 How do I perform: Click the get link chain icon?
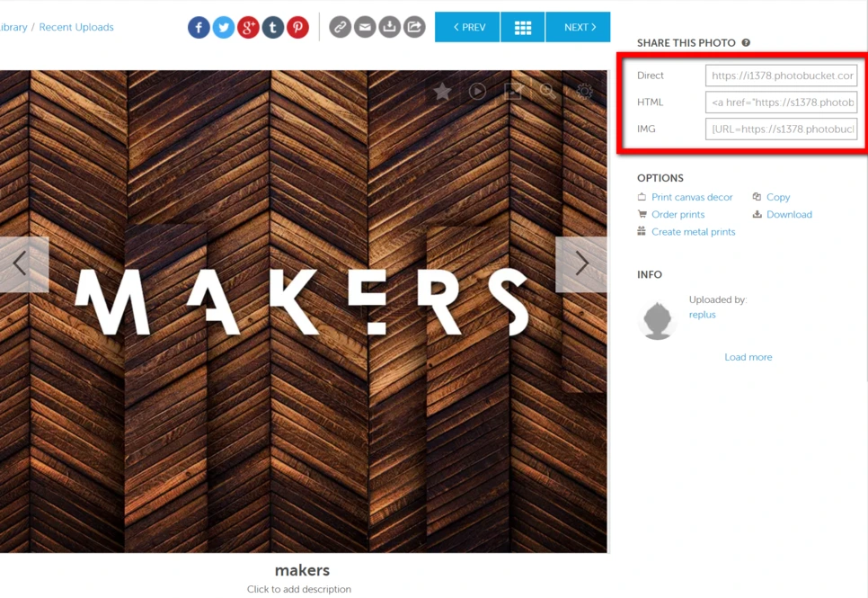[340, 27]
